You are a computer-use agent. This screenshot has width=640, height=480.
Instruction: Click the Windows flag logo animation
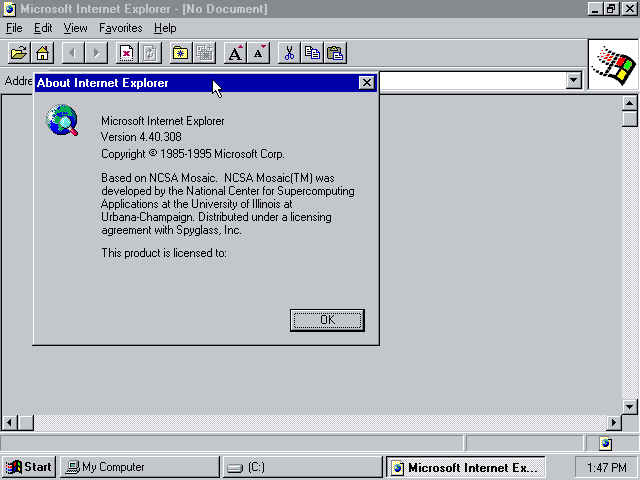613,65
